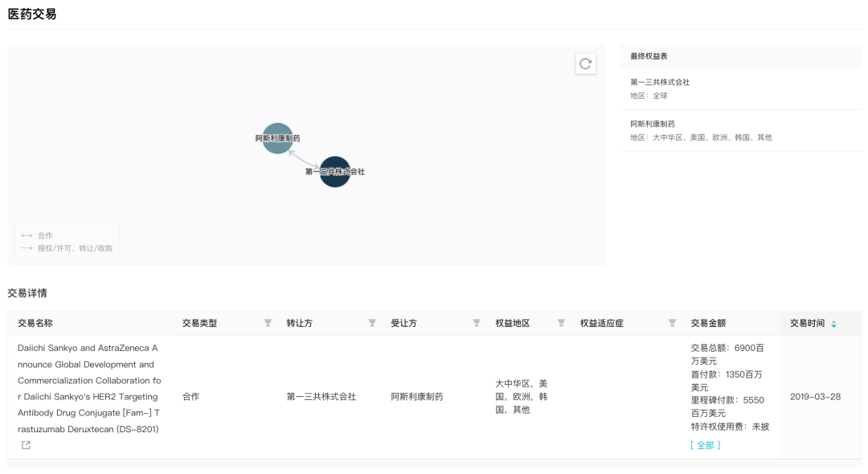This screenshot has height=474, width=868.
Task: Open filter for 受让方 column
Action: [x=476, y=323]
